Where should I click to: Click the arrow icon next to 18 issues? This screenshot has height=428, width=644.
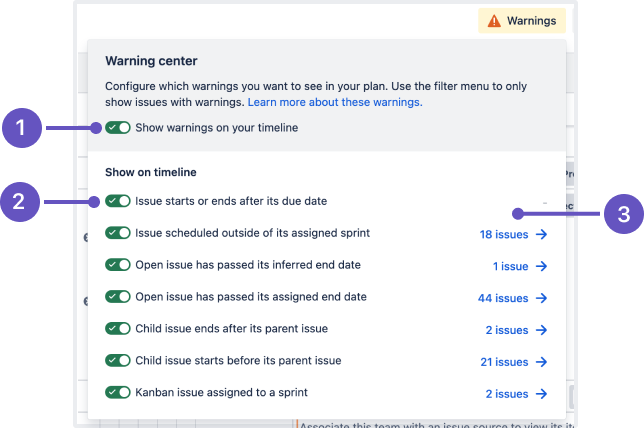pos(542,234)
